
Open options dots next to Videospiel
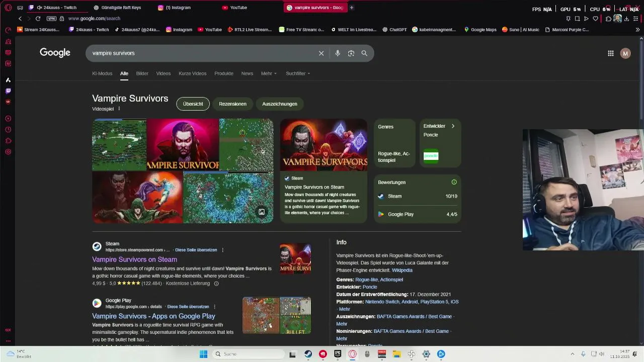(x=119, y=109)
